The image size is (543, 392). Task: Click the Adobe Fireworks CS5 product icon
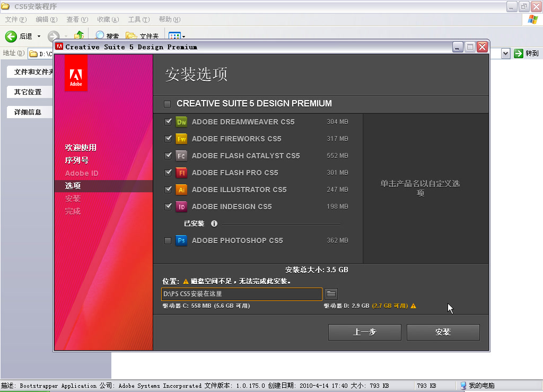[x=181, y=138]
